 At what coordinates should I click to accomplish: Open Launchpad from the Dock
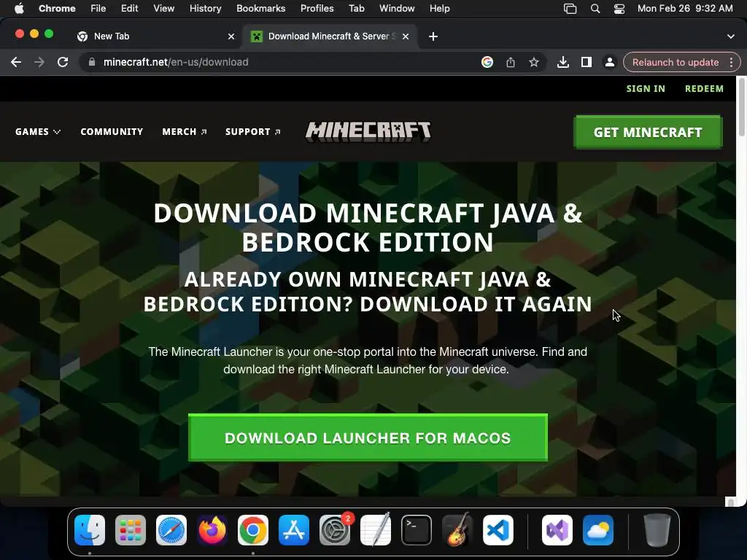tap(131, 530)
